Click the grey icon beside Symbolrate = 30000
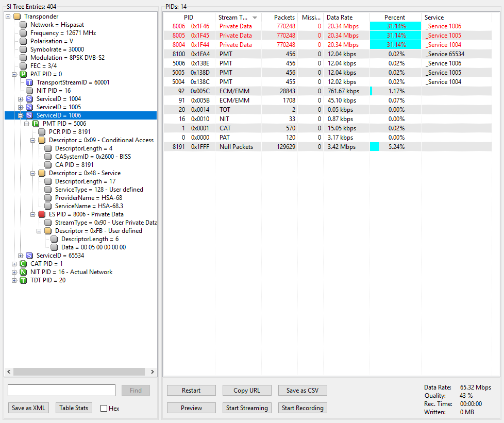Viewport: 504px width, 423px height. click(x=23, y=49)
